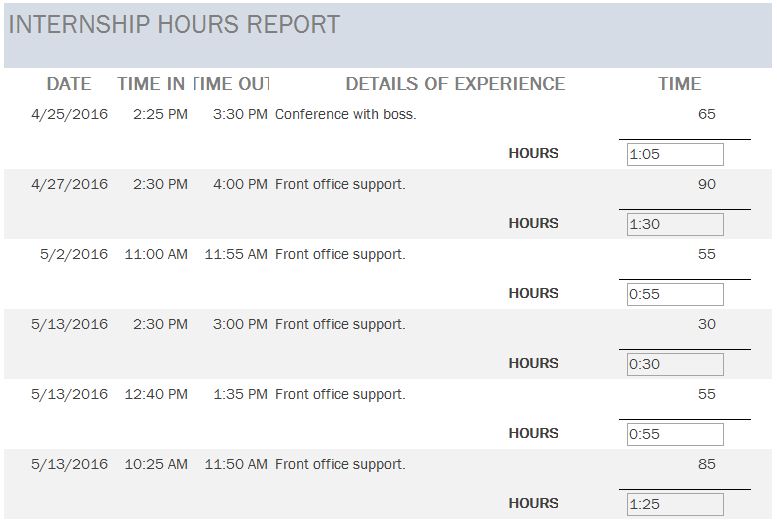Click the 2:25 PM time in cell
The image size is (777, 523).
[160, 114]
